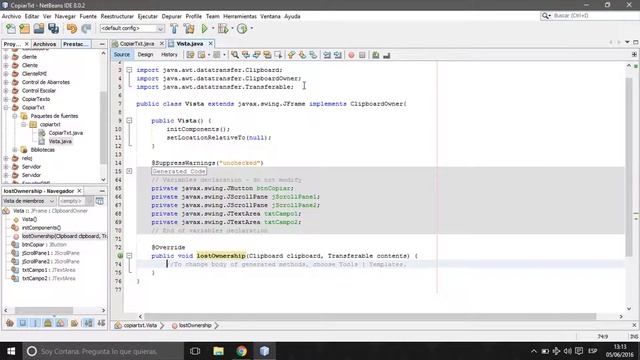640x360 pixels.
Task: Run the project with the green play icon
Action: [x=204, y=29]
